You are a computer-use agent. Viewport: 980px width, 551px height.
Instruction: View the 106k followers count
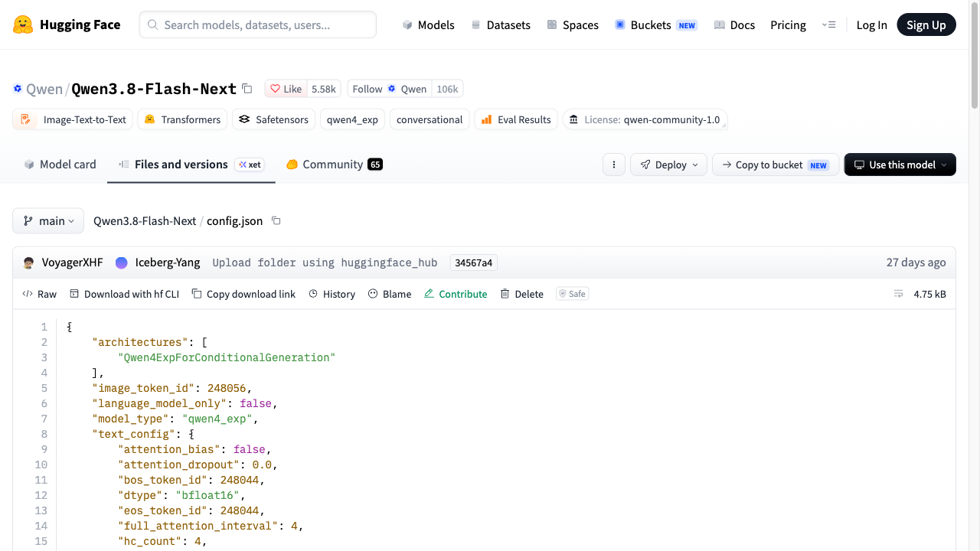447,89
